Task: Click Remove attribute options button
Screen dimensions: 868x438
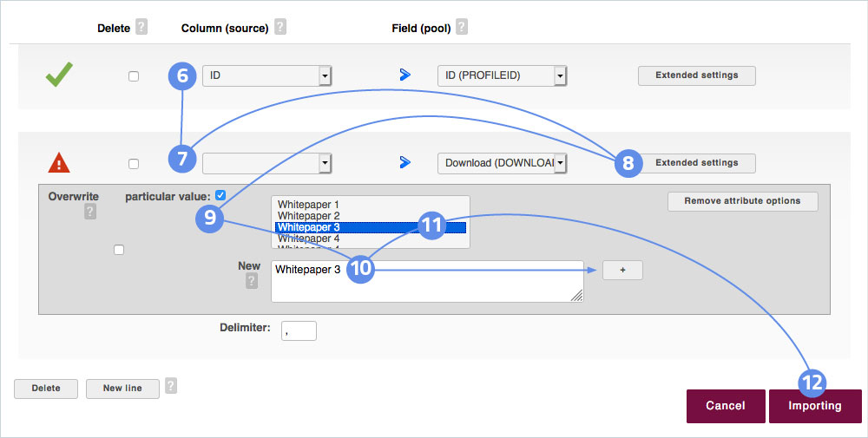Action: pos(742,201)
